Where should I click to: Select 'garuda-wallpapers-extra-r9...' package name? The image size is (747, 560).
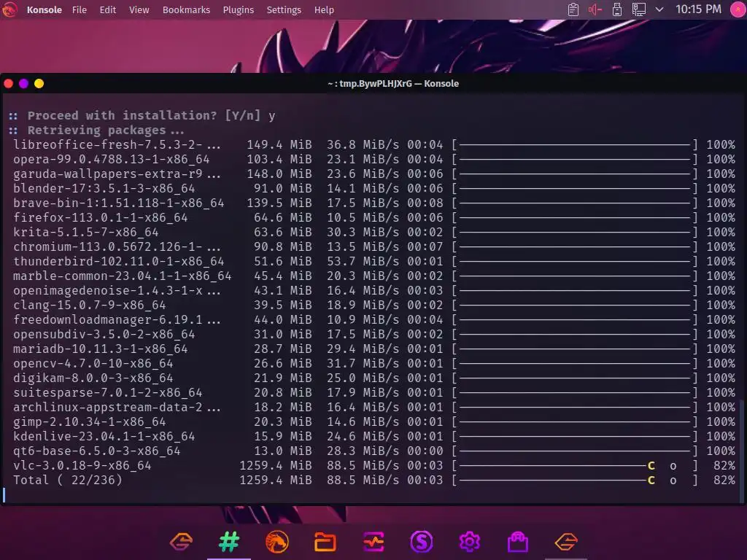117,174
